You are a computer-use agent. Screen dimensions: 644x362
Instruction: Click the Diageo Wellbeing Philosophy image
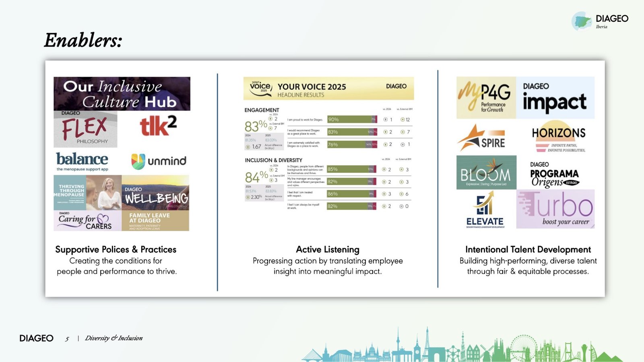[155, 192]
